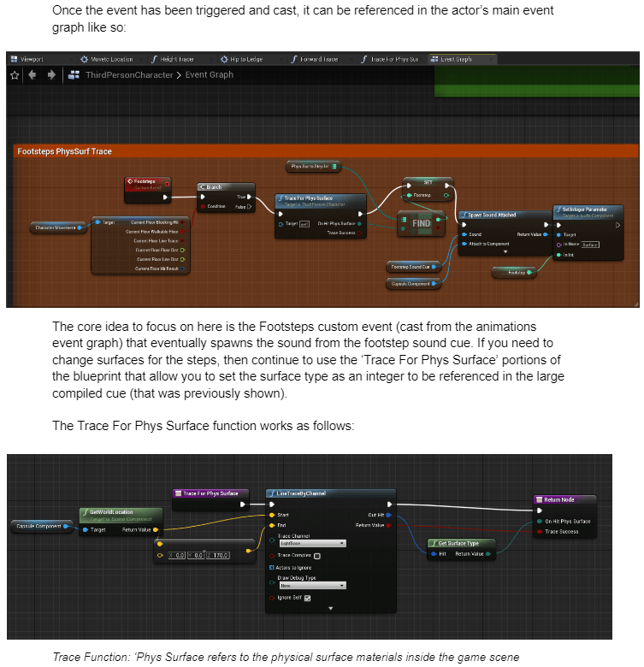Click the blueprint grid icon before ThirdPersonCharacter
The height and width of the screenshot is (667, 644).
coord(72,75)
